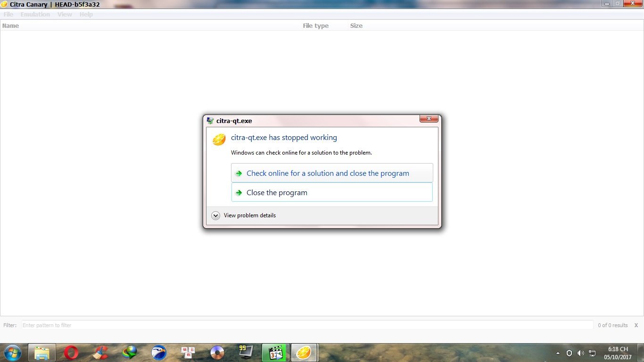The image size is (644, 362).
Task: Click the 'citra-qt.exe has stopped working' heading
Action: [284, 138]
